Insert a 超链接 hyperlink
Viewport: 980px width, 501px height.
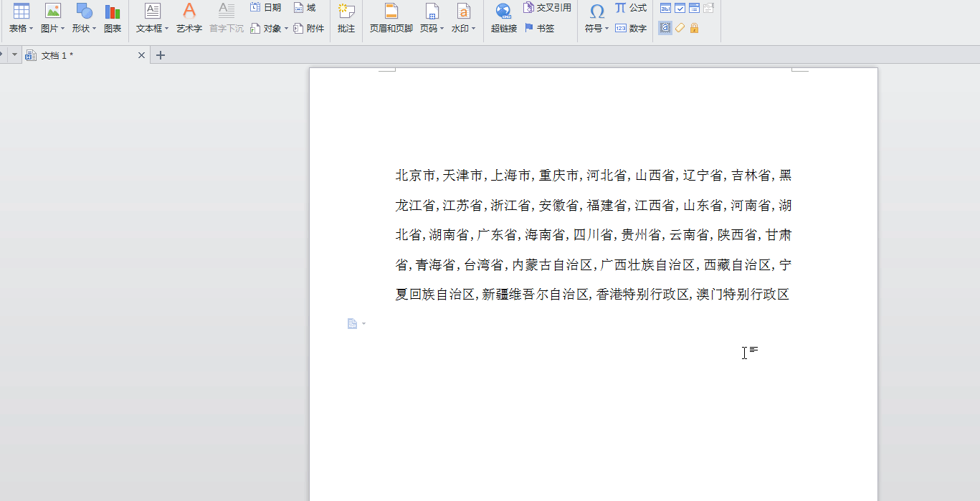[504, 19]
